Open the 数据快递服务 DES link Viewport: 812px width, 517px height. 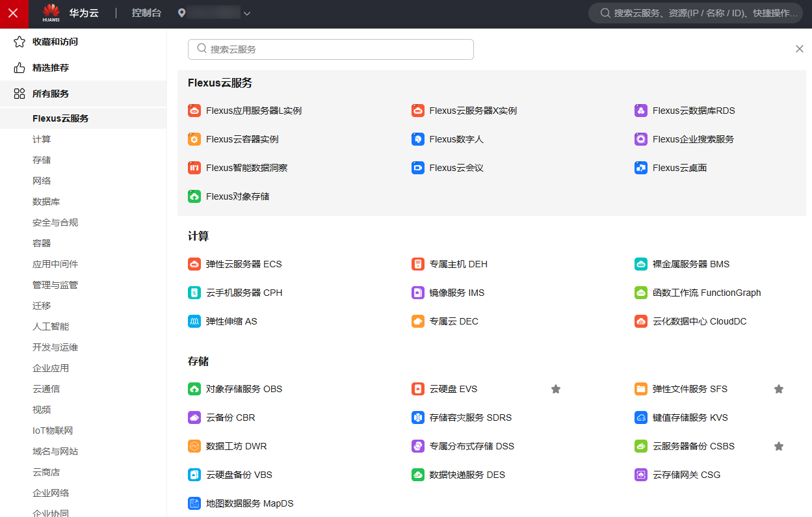pos(467,475)
